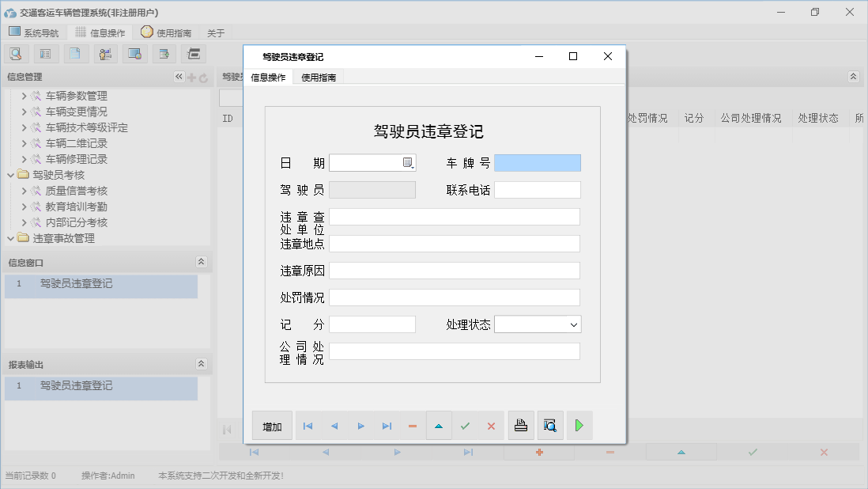Click the green run arrow in the dialog
The width and height of the screenshot is (868, 489).
pyautogui.click(x=579, y=425)
